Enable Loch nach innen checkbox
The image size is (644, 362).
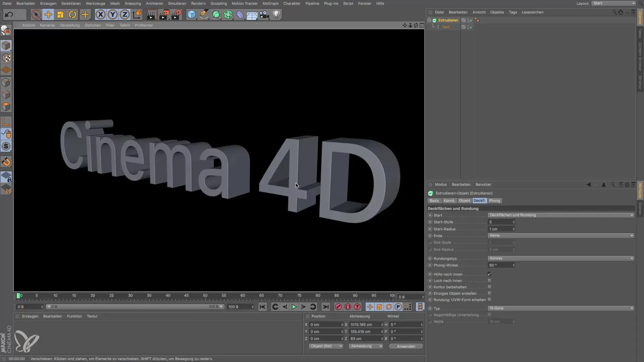click(489, 281)
